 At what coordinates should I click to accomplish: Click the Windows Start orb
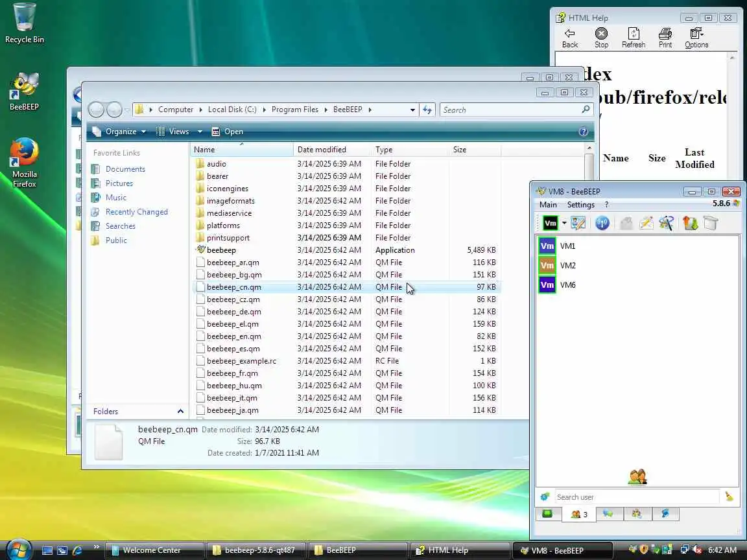[19, 550]
